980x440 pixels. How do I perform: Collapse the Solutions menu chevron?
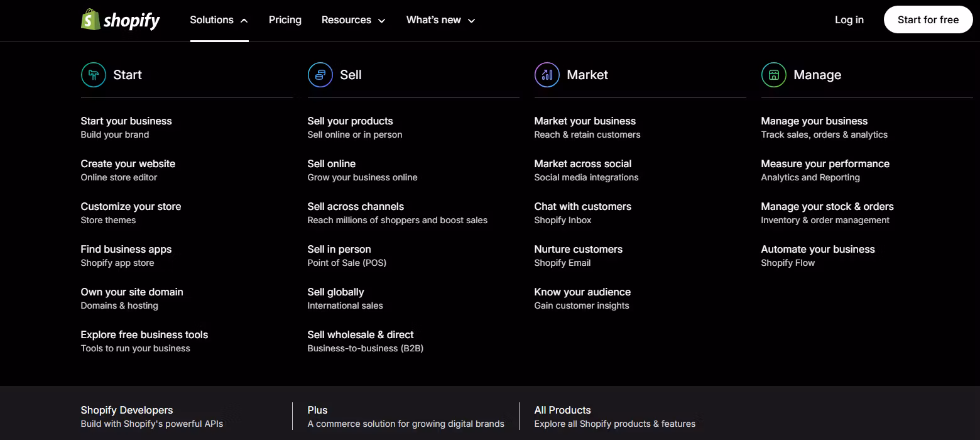[244, 21]
